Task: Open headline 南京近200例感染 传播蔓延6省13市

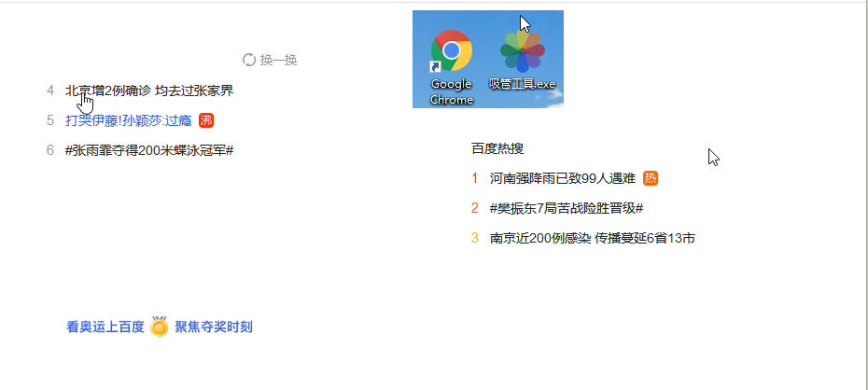Action: coord(593,238)
